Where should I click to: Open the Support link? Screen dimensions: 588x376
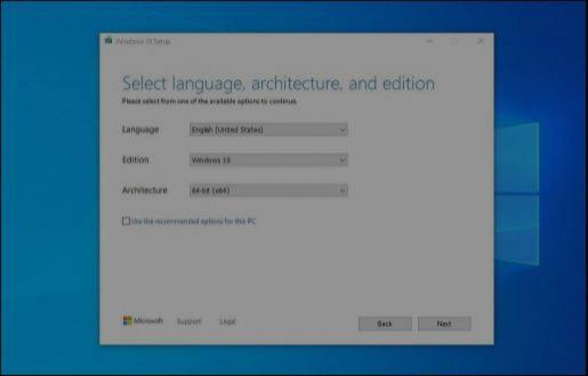tap(189, 322)
